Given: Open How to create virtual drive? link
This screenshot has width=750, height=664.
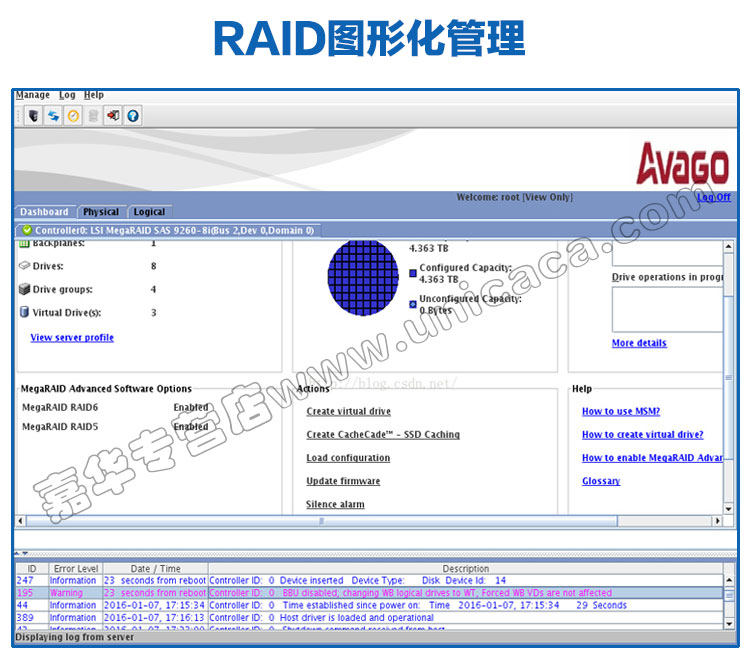Looking at the screenshot, I should click(x=642, y=434).
